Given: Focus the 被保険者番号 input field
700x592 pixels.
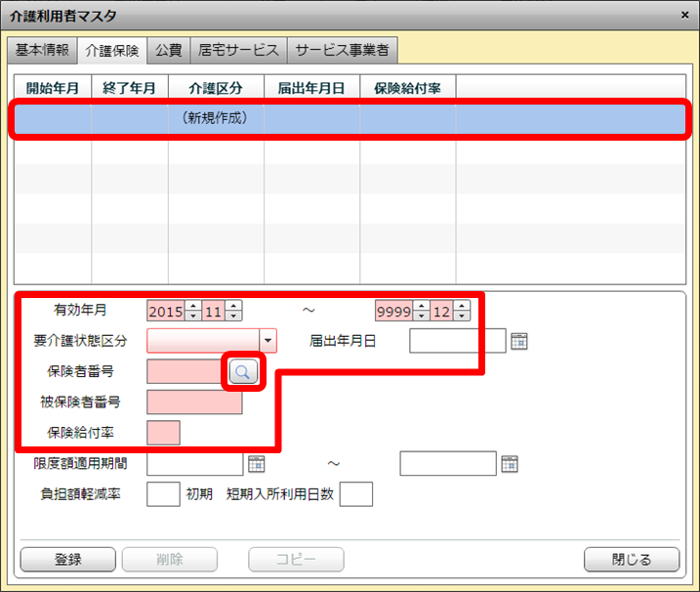Looking at the screenshot, I should (x=194, y=402).
